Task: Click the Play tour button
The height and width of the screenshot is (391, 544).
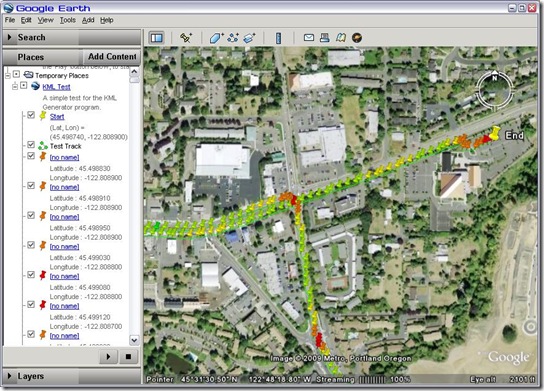Action: pyautogui.click(x=108, y=356)
